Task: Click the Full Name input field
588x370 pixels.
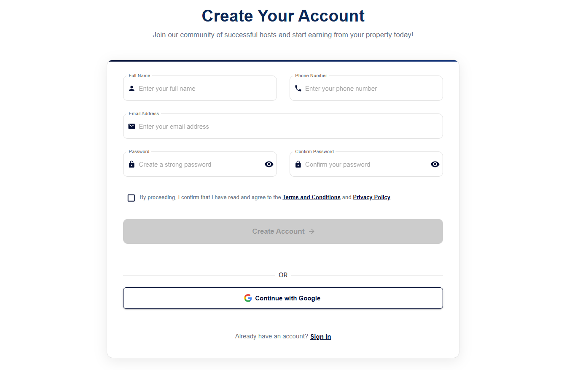Action: point(200,88)
